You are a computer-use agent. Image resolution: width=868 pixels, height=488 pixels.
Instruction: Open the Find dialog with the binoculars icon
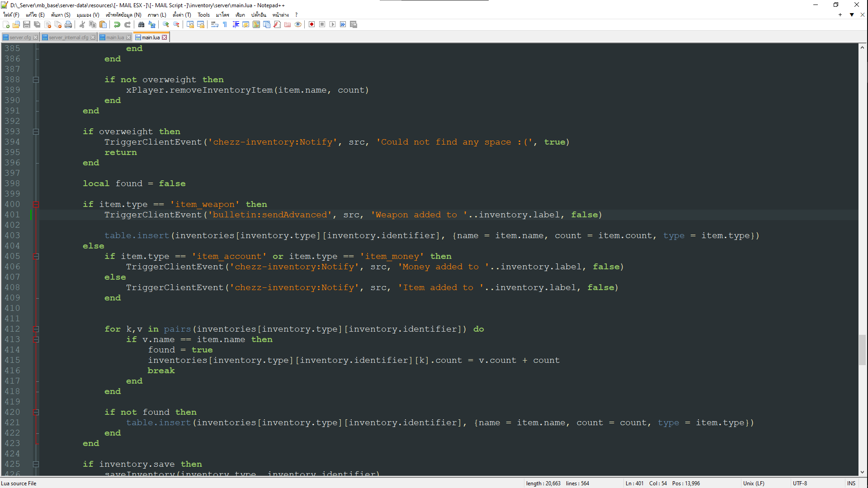pos(141,25)
